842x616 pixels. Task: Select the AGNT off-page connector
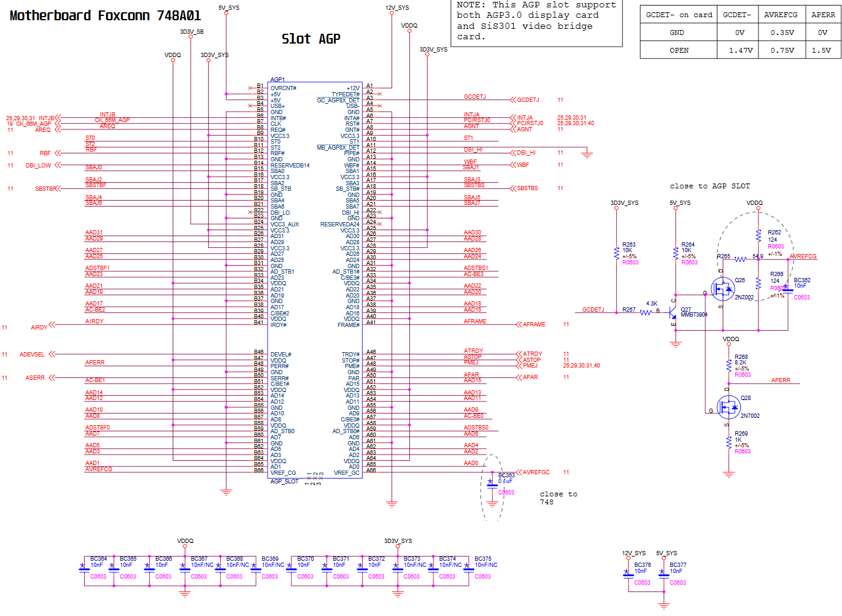(x=521, y=129)
